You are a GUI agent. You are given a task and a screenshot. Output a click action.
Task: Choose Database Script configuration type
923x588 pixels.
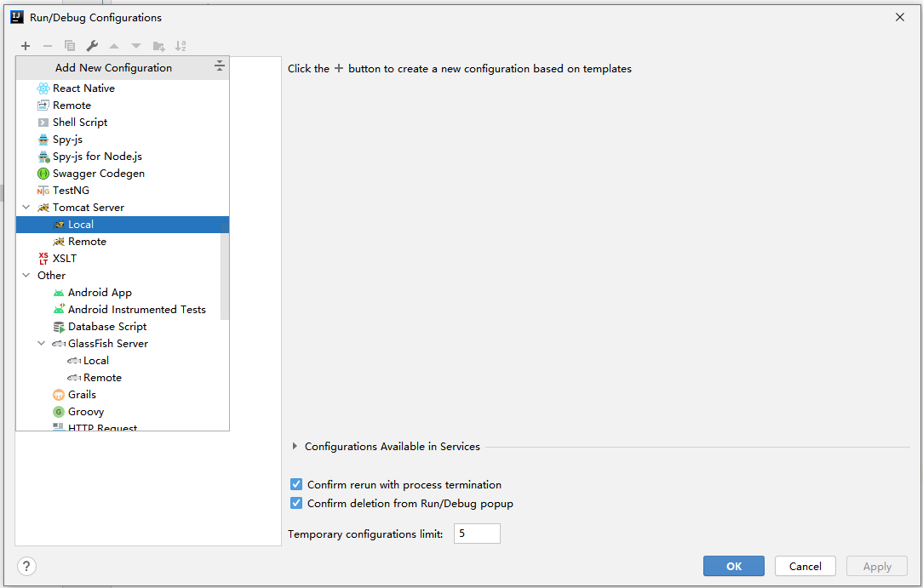coord(123,327)
